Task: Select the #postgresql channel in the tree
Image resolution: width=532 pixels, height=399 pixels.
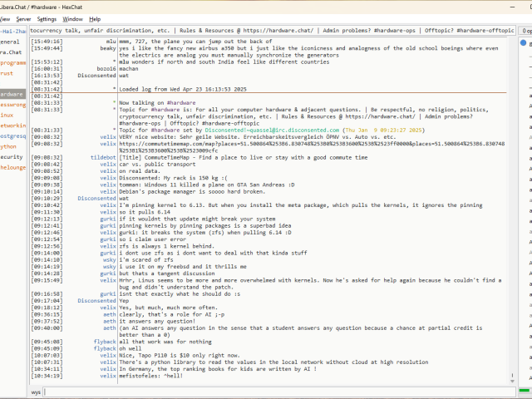Action: tap(12, 135)
